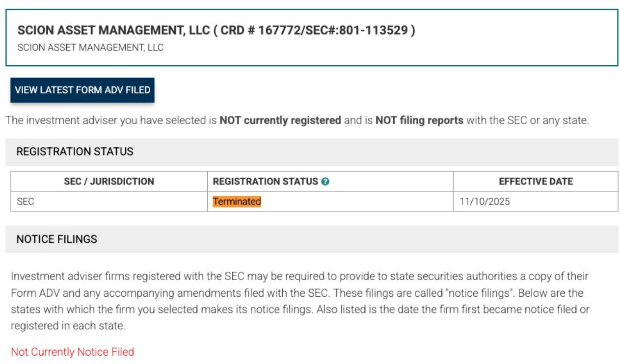620x364 pixels.
Task: Click the SEC / Jurisdiction column header
Action: pyautogui.click(x=109, y=182)
